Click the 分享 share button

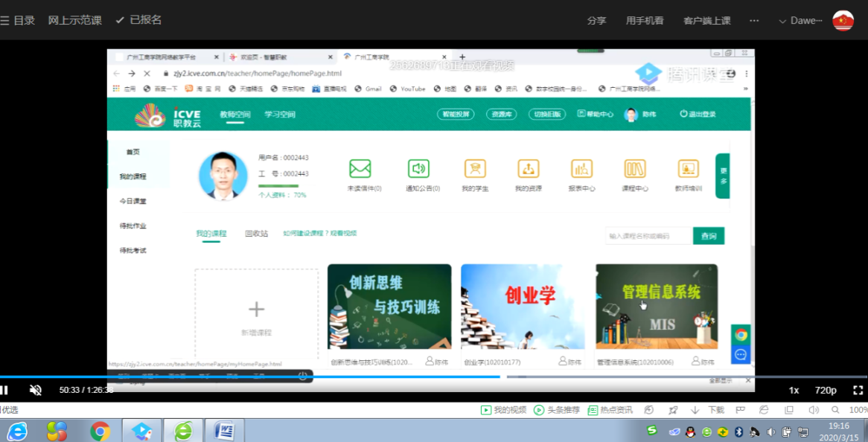point(596,21)
